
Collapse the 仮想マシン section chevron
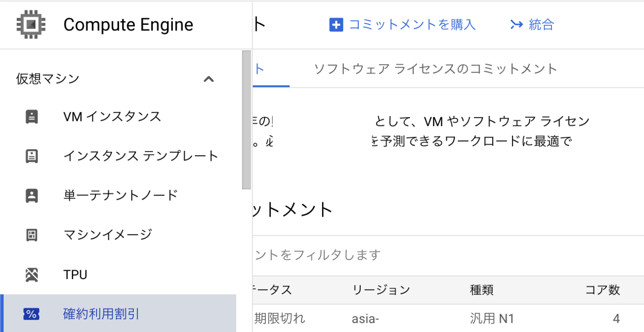tap(209, 79)
